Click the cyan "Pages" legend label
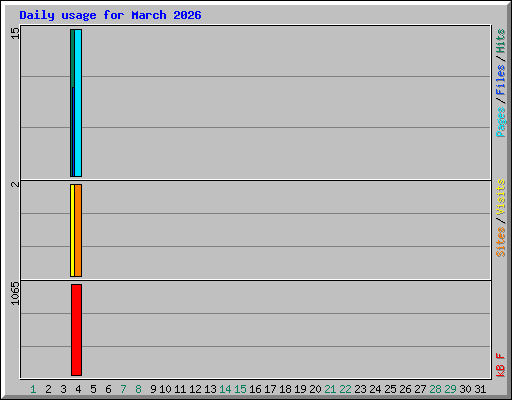This screenshot has height=400, width=512. pyautogui.click(x=501, y=122)
